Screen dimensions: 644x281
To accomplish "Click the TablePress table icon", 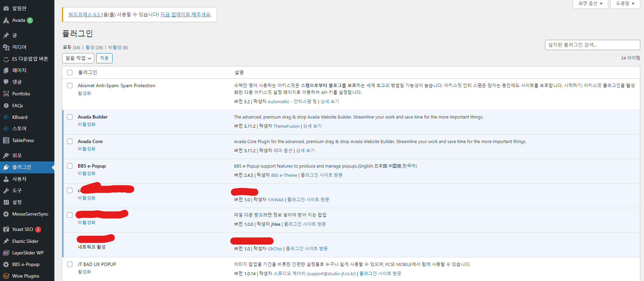I will 6,140.
